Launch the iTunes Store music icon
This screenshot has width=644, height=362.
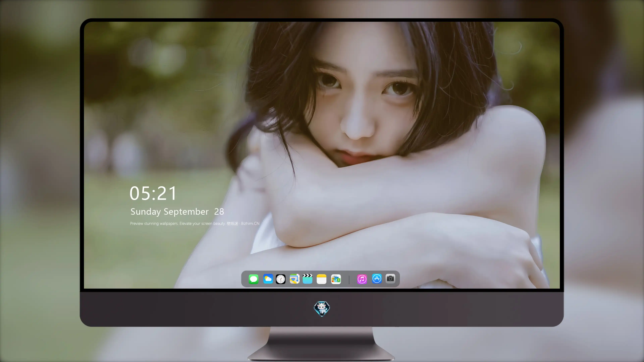(362, 279)
